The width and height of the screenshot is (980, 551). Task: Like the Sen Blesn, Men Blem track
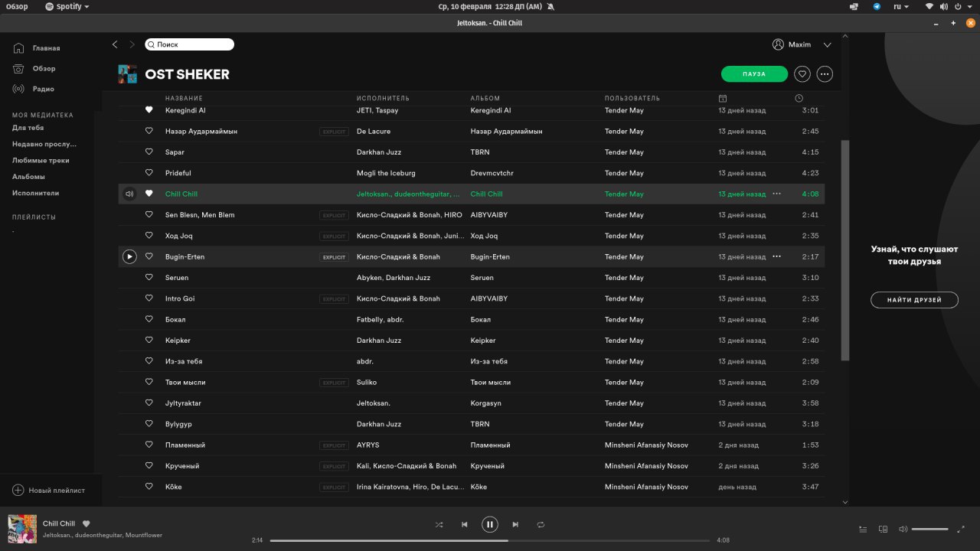tap(149, 215)
